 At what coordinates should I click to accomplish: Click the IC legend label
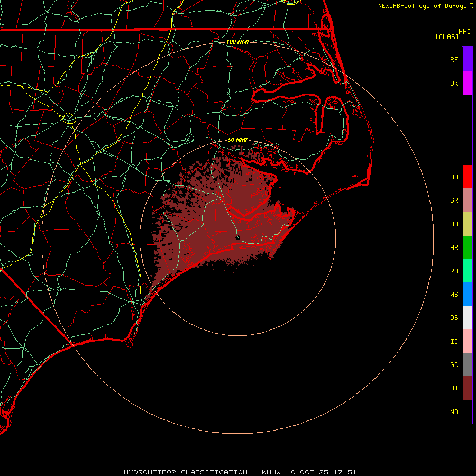[x=454, y=341]
